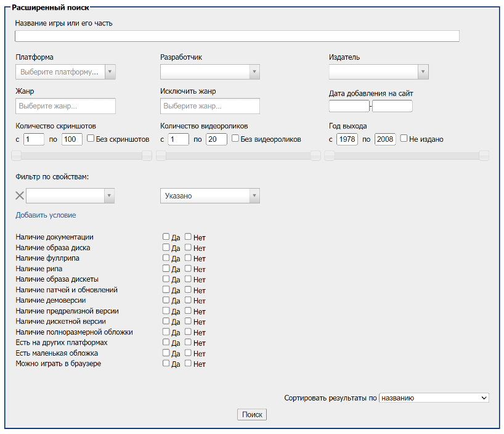Open the Указано condition dropdown arrow
This screenshot has width=504, height=434.
[253, 195]
